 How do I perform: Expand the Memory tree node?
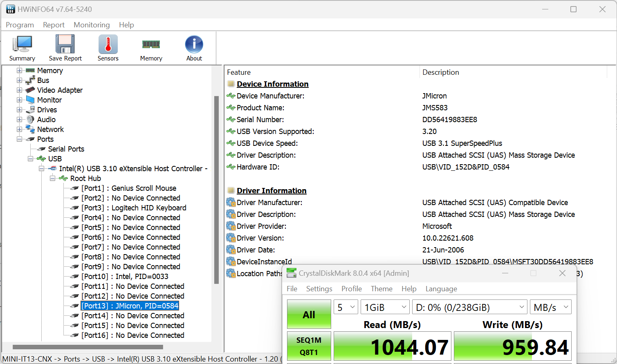click(19, 71)
